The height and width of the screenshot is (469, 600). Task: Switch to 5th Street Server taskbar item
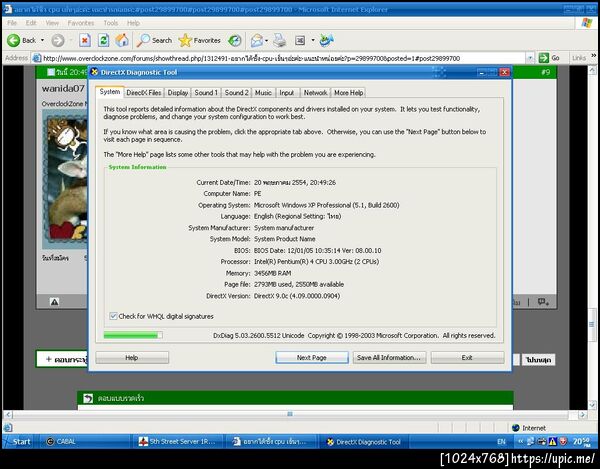pos(180,441)
